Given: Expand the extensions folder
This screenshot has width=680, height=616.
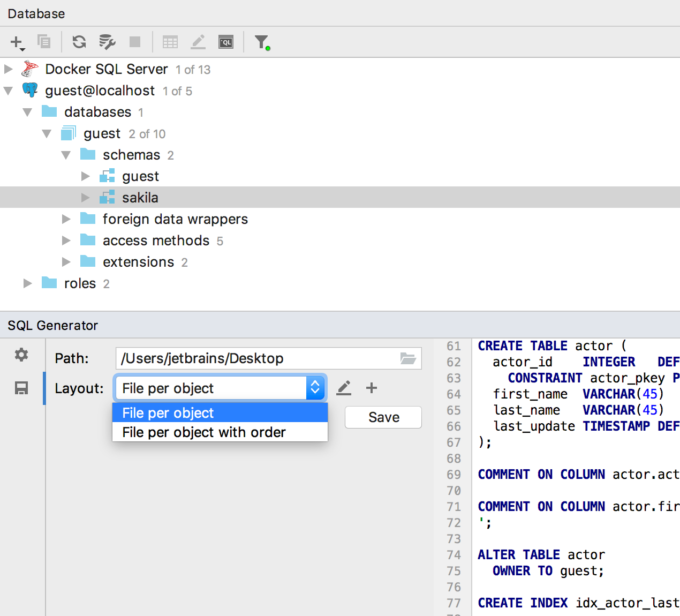Looking at the screenshot, I should (66, 262).
